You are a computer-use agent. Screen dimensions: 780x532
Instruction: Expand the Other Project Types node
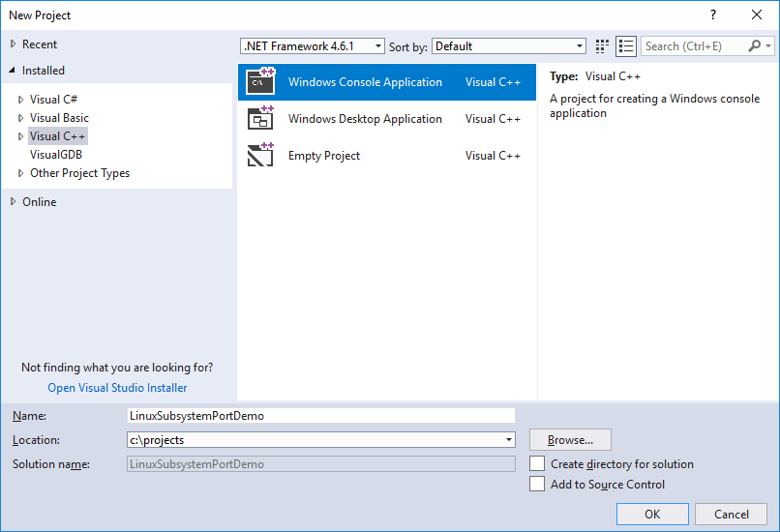tap(20, 173)
